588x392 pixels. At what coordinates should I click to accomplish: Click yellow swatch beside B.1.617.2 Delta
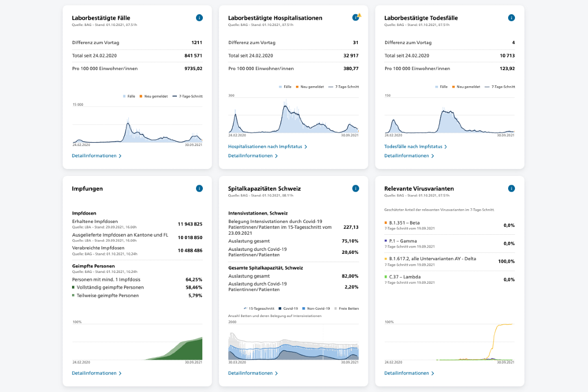point(386,259)
